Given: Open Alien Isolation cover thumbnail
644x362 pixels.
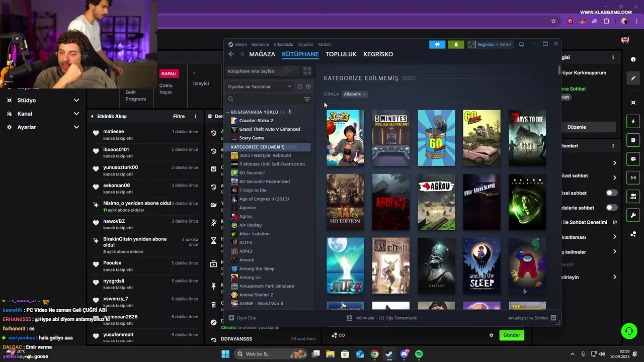Looking at the screenshot, I should coord(527,202).
